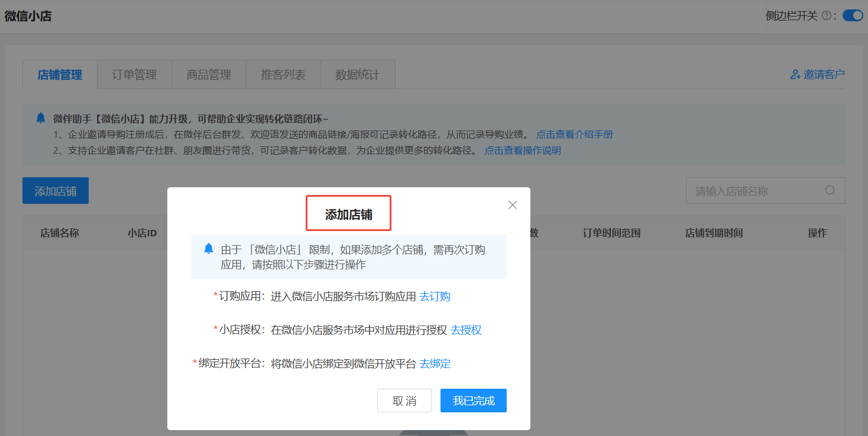Screen dimensions: 868x436
Task: Open the 去授权 link
Action: [x=466, y=330]
